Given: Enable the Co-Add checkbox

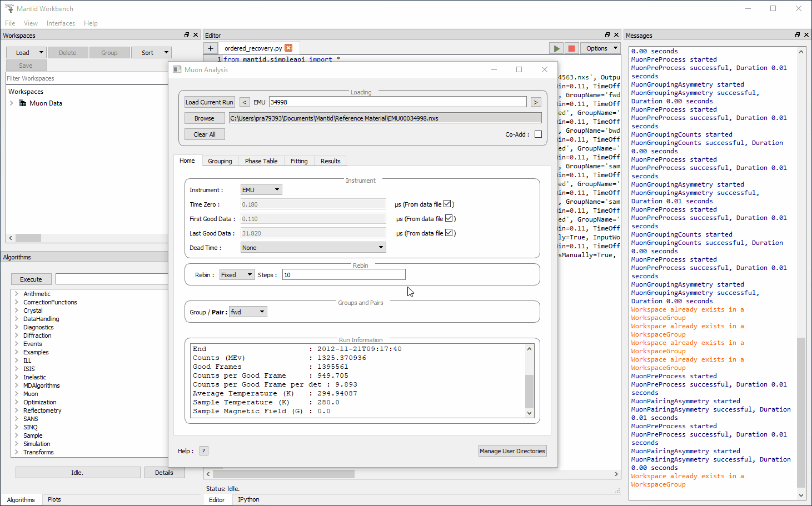Looking at the screenshot, I should pos(538,134).
